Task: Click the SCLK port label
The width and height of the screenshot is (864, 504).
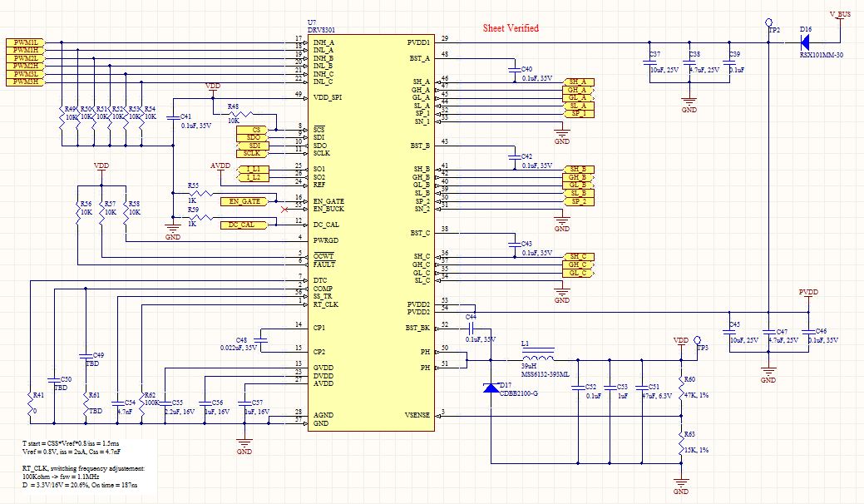Action: [x=252, y=154]
